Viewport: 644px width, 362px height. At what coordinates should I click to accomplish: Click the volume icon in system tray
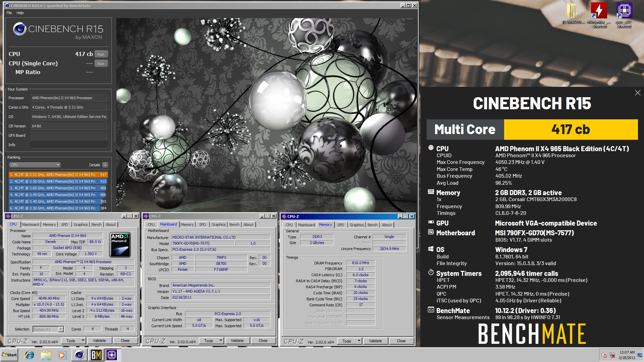click(x=604, y=355)
